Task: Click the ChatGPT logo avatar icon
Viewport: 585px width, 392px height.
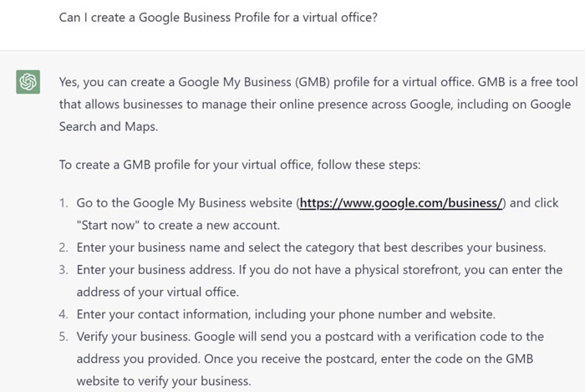Action: [x=28, y=82]
